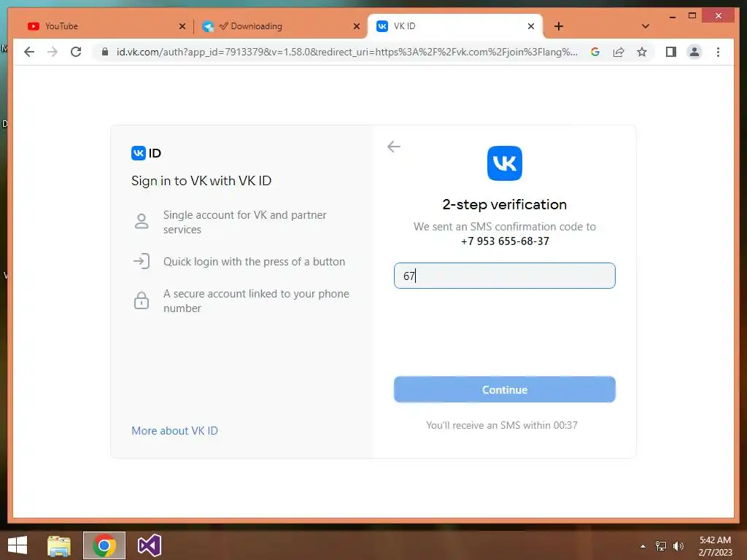The height and width of the screenshot is (560, 747).
Task: Open the More about VK ID link
Action: [x=174, y=430]
